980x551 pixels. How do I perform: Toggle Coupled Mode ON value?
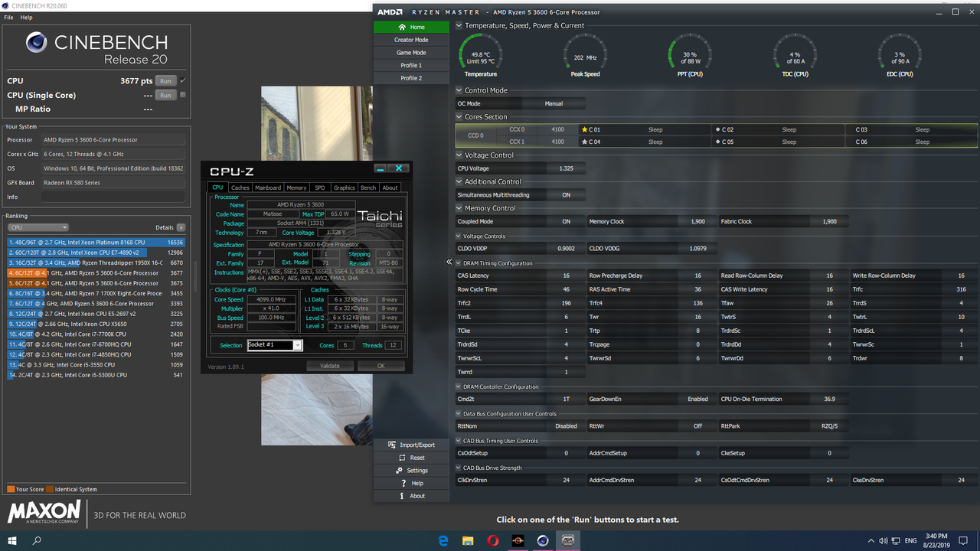pyautogui.click(x=567, y=222)
